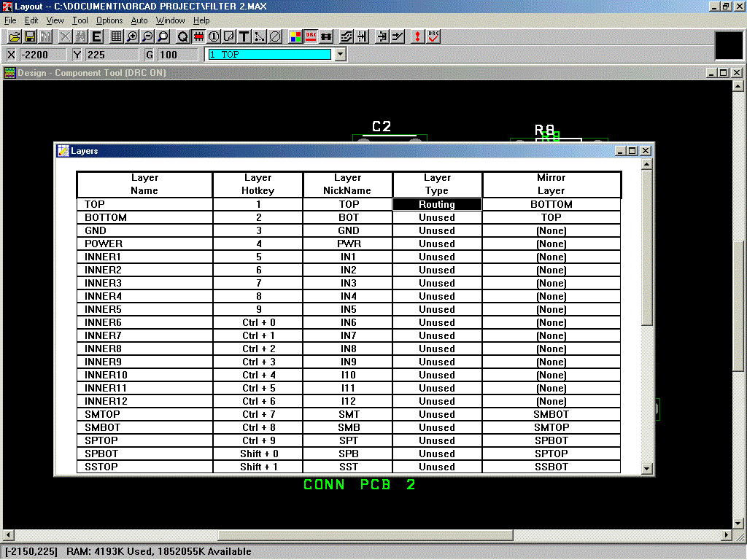This screenshot has height=560, width=747.
Task: Select the Add/Edit Route mode icon
Action: (x=398, y=36)
